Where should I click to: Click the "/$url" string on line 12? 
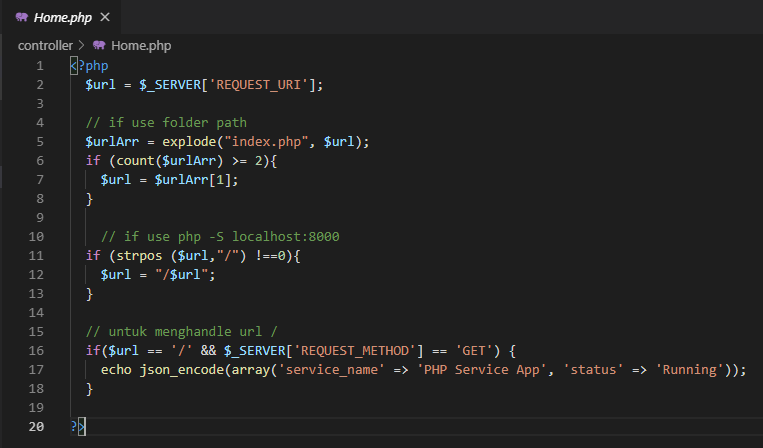pyautogui.click(x=182, y=275)
